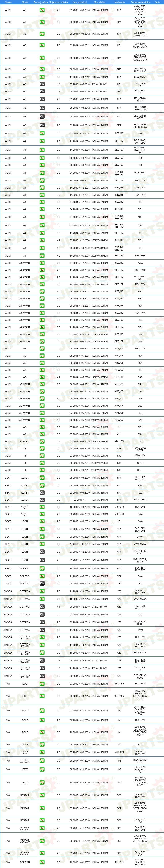164x868 pixels.
Task: Click petrol icon for VW Golf Variant row
Action: (x=42, y=760)
